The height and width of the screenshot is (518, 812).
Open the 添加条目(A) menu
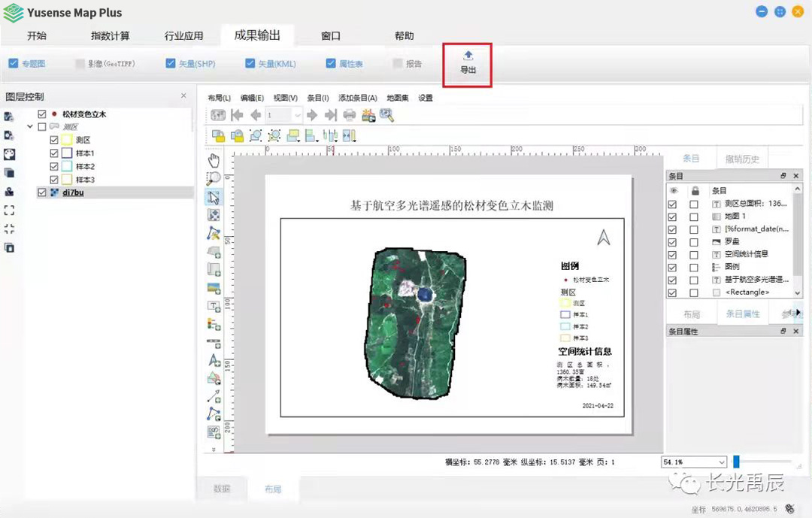point(358,98)
